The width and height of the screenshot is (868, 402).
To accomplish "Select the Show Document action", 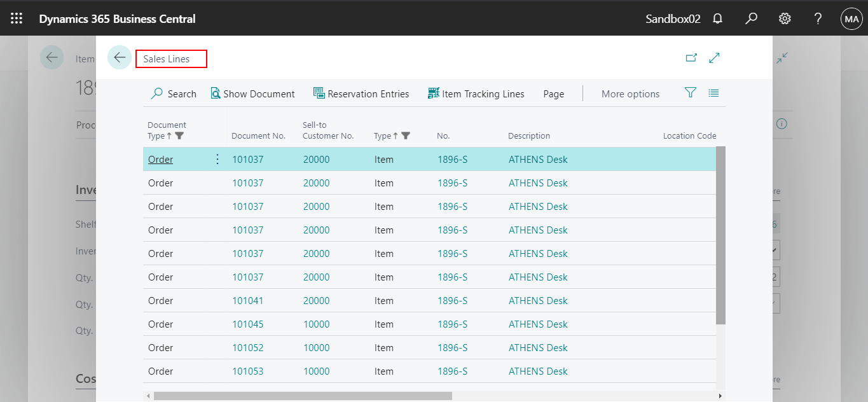I will (252, 93).
